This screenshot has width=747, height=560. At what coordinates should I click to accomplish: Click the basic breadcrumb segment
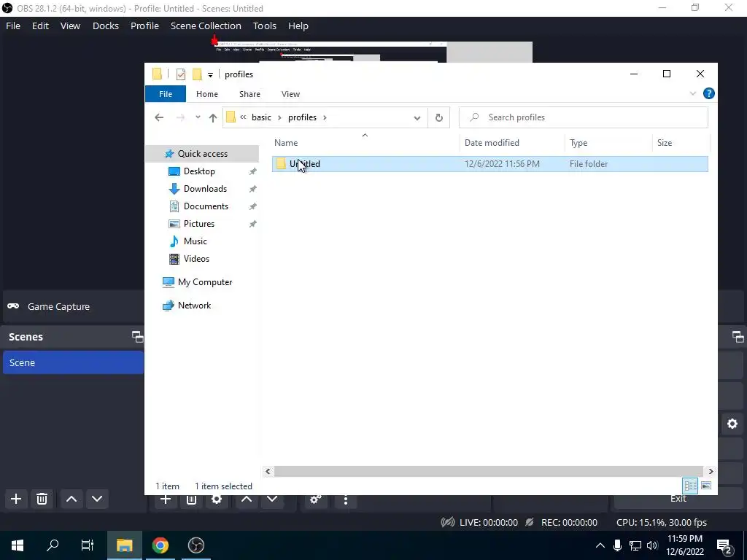click(261, 117)
